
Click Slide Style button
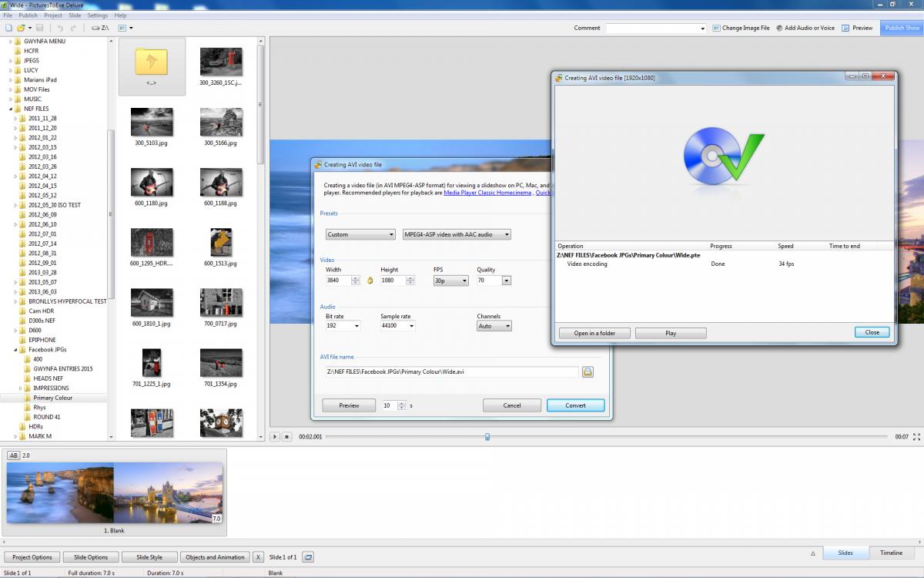149,557
